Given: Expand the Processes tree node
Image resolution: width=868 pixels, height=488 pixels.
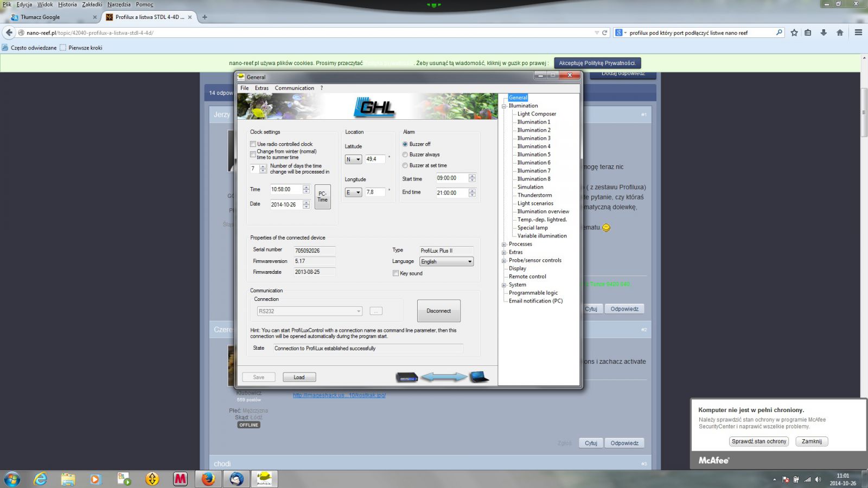Looking at the screenshot, I should click(504, 244).
